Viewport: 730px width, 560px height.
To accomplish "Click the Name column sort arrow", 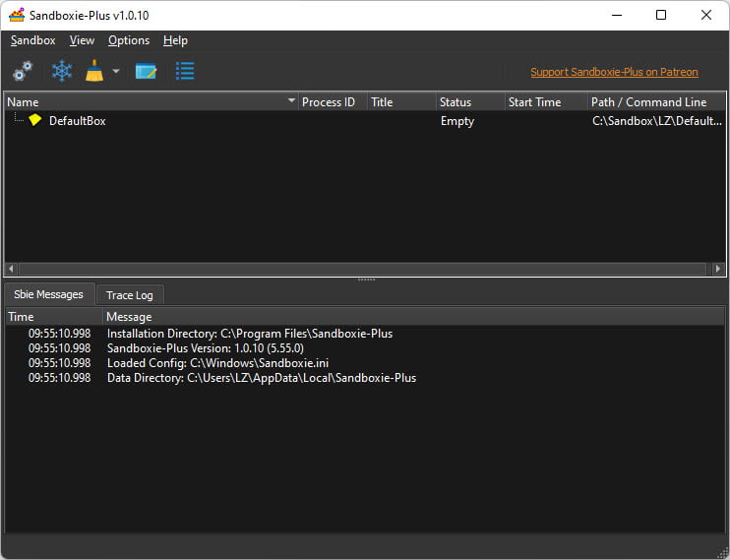I will pos(291,100).
